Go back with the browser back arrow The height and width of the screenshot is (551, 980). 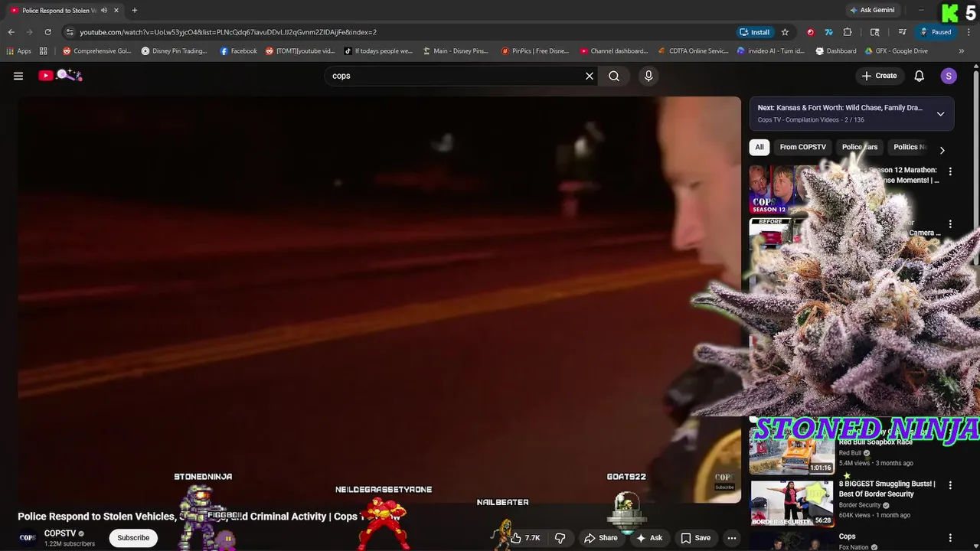11,32
